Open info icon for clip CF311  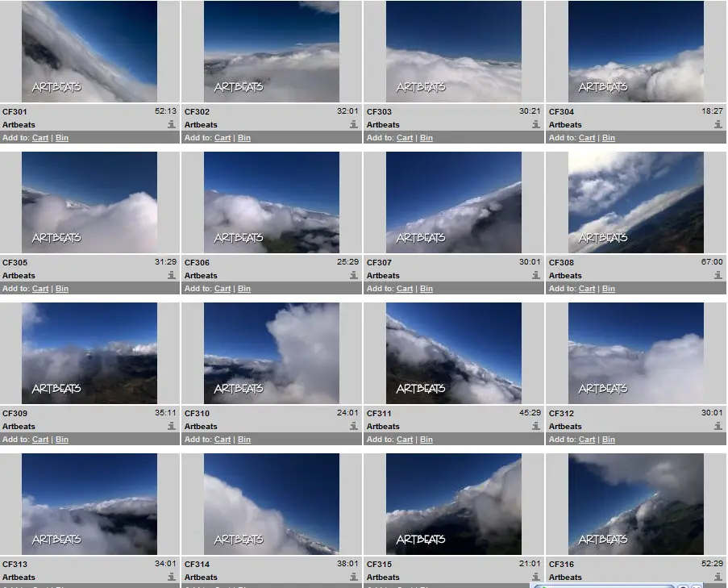536,426
